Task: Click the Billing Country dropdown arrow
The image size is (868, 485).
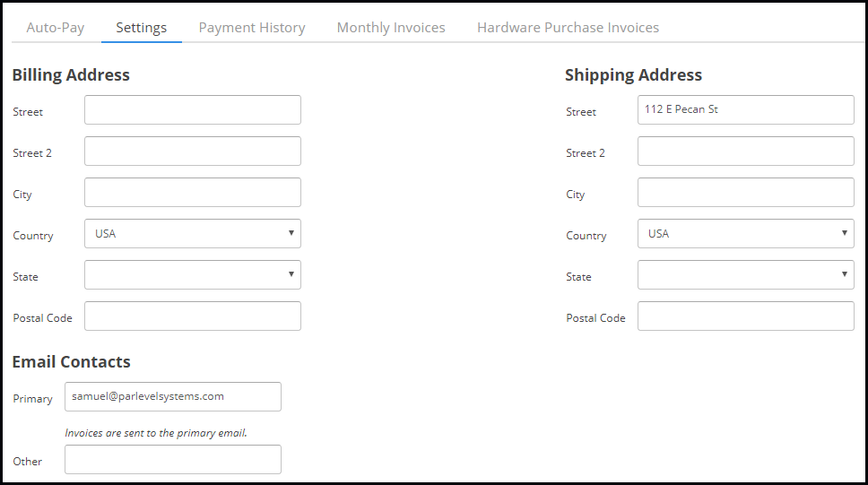Action: (291, 233)
